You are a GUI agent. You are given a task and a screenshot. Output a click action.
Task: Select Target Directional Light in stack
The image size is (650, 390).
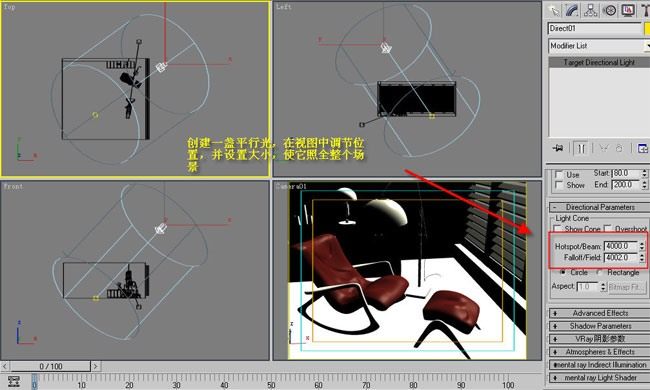click(x=599, y=62)
